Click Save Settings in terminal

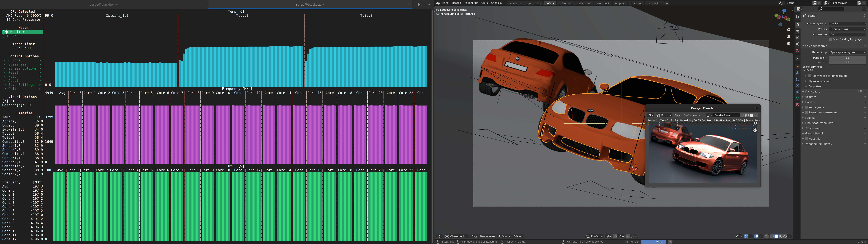pyautogui.click(x=23, y=85)
